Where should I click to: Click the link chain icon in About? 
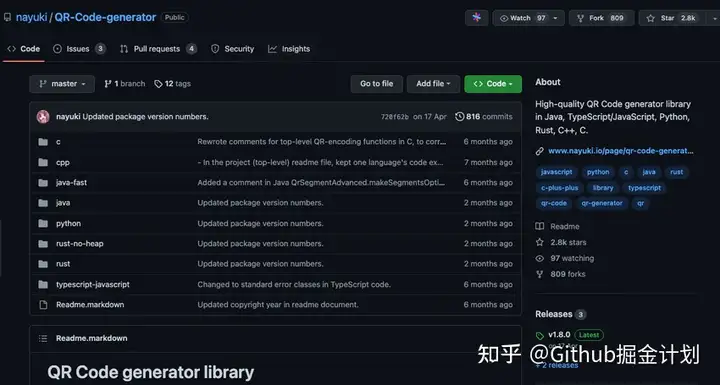click(x=540, y=151)
